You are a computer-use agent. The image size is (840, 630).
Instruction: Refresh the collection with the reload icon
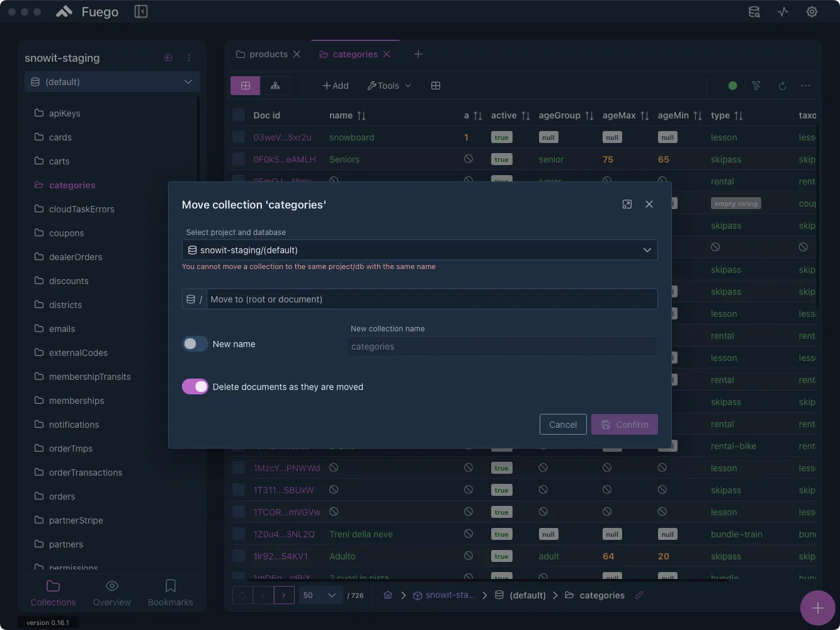782,86
